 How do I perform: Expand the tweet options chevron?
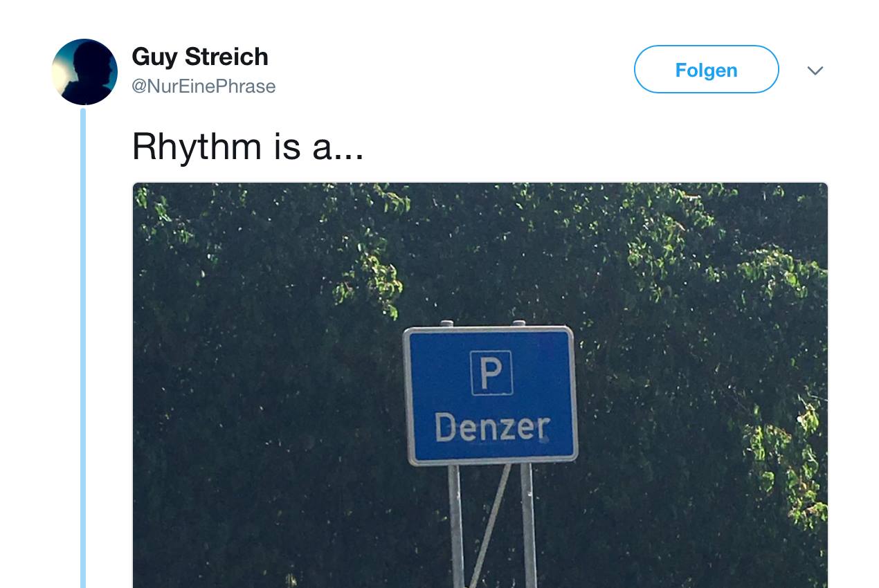pyautogui.click(x=815, y=71)
